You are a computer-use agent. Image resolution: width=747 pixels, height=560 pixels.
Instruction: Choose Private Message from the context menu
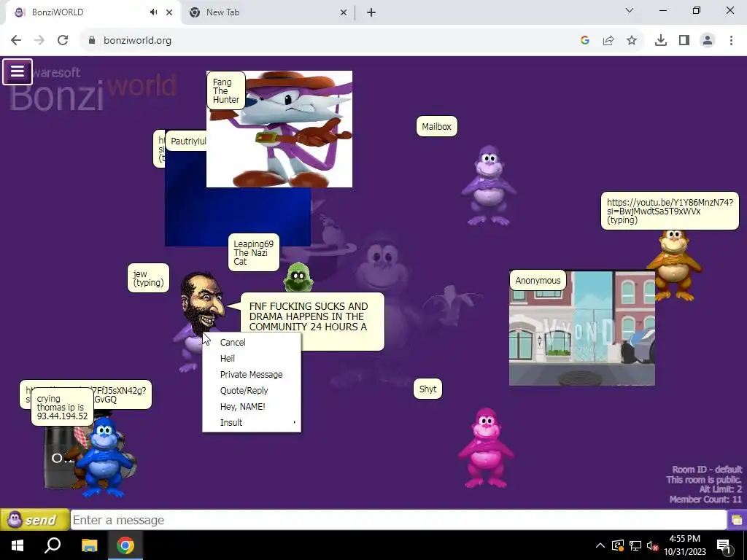252,374
